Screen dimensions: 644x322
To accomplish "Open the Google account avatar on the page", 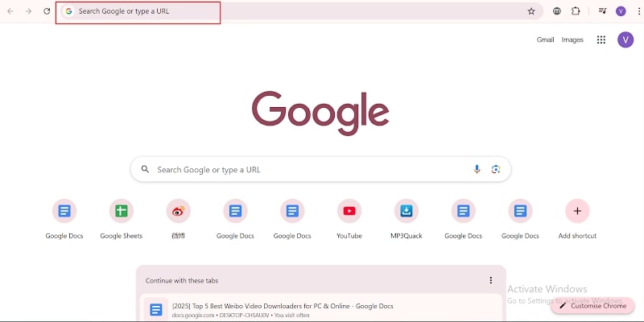I will (625, 39).
